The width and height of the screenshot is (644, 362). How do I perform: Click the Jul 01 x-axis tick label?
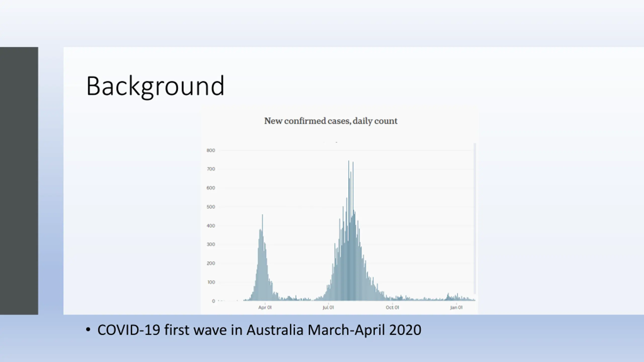[328, 307]
